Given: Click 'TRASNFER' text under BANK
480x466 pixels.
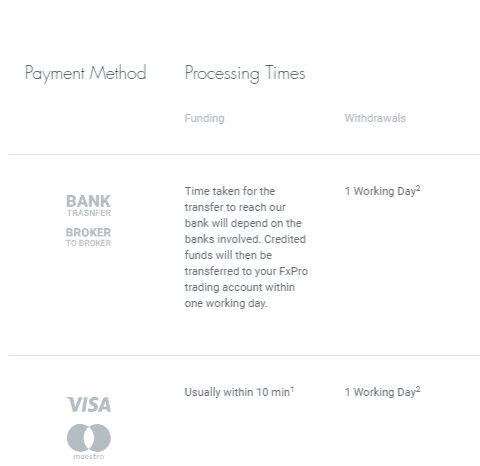Looking at the screenshot, I should tap(89, 213).
